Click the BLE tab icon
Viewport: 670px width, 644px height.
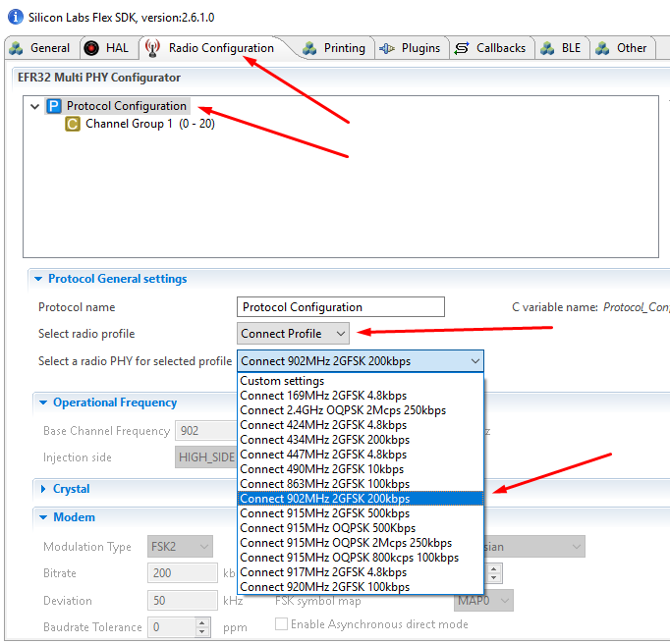547,48
